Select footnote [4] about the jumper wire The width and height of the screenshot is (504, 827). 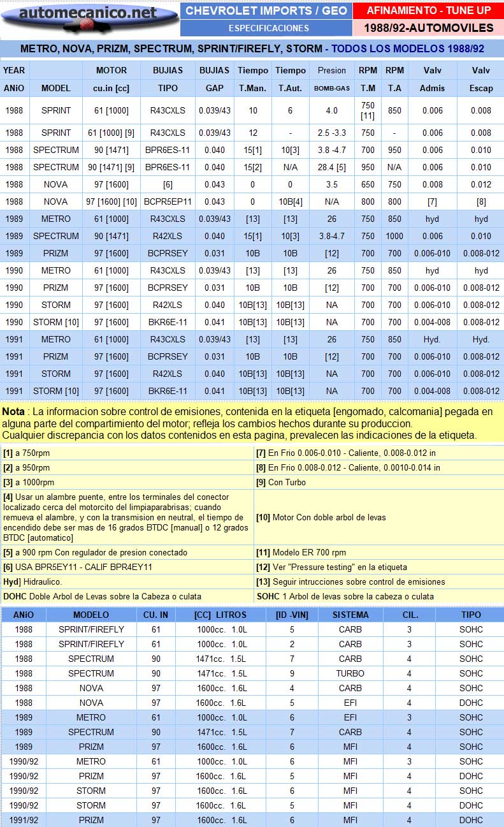[x=126, y=517]
